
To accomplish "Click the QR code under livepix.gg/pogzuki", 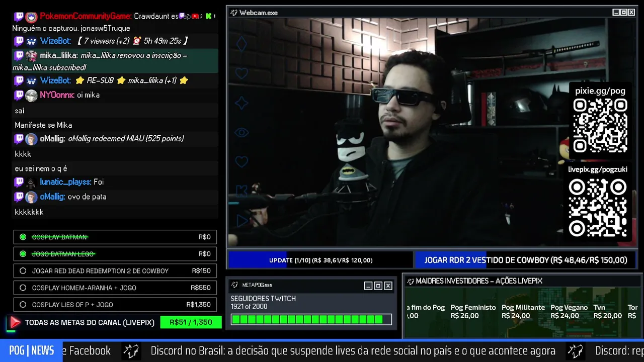I will pos(598,207).
